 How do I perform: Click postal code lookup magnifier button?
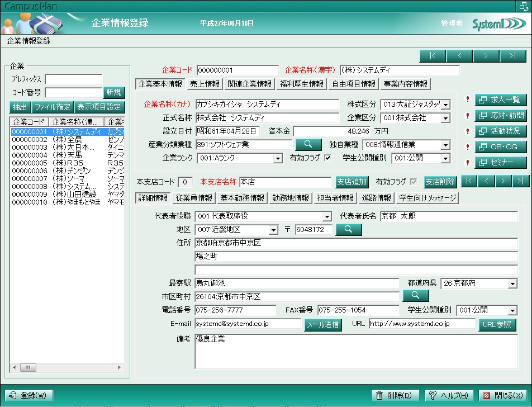tap(349, 229)
